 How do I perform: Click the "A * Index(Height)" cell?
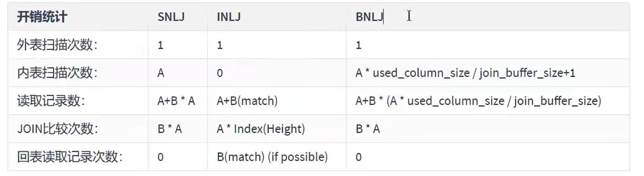click(261, 129)
